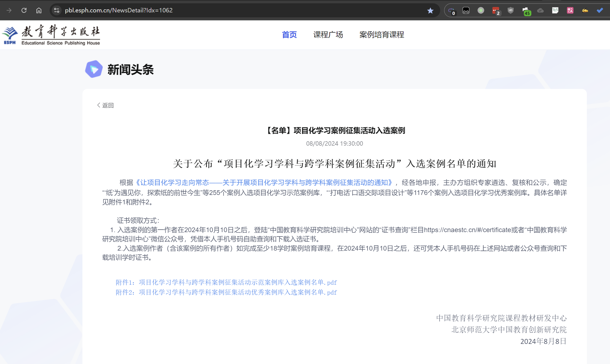Open 附件1 示范案例库 PDF link
This screenshot has height=364, width=610.
[x=226, y=282]
